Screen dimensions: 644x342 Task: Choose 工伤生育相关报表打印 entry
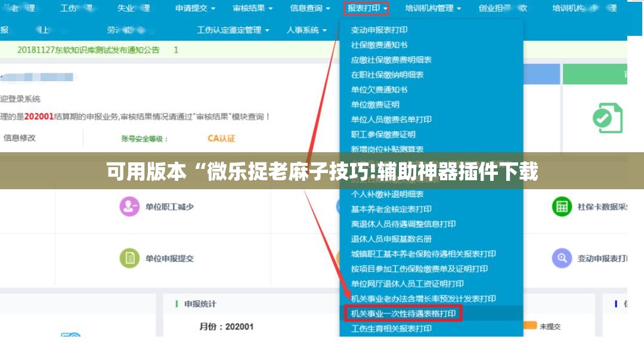391,328
